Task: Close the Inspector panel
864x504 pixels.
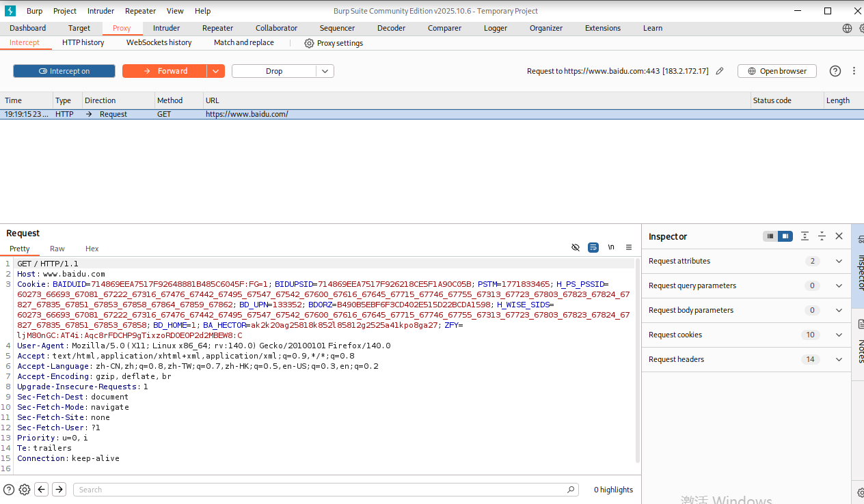Action: click(839, 236)
